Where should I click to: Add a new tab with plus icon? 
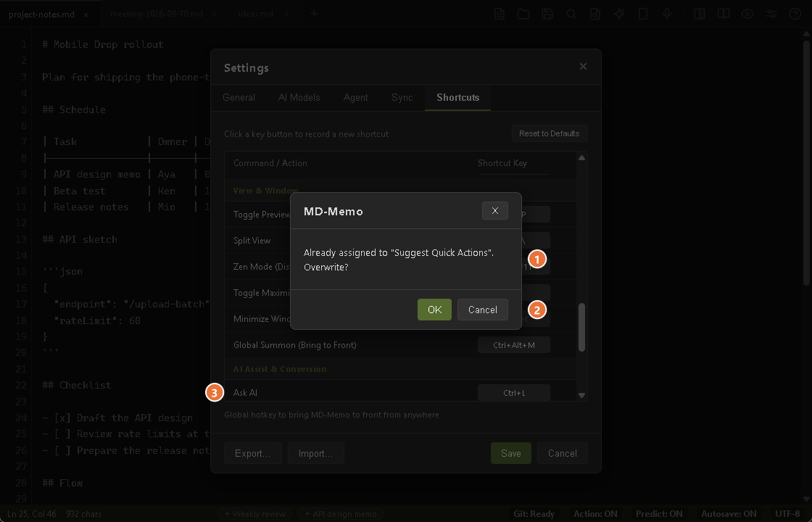click(x=315, y=14)
